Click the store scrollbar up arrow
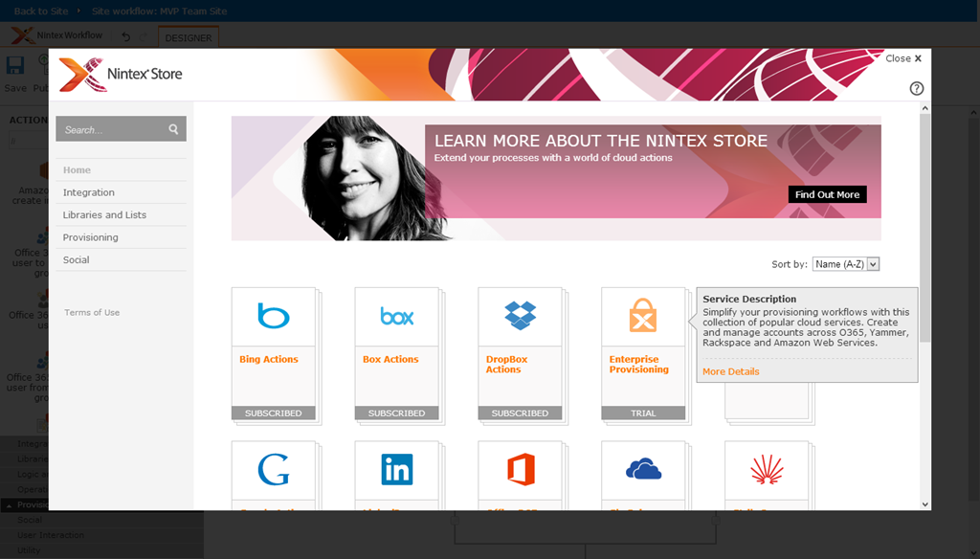The width and height of the screenshot is (980, 559). 925,108
